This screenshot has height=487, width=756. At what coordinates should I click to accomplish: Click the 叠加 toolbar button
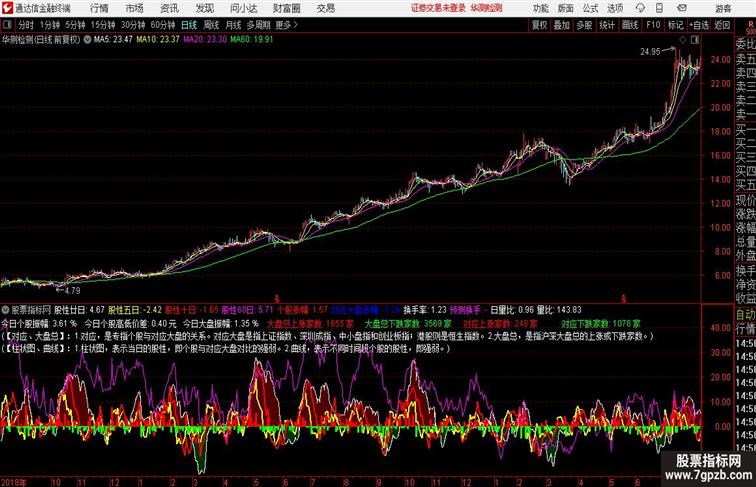(562, 25)
